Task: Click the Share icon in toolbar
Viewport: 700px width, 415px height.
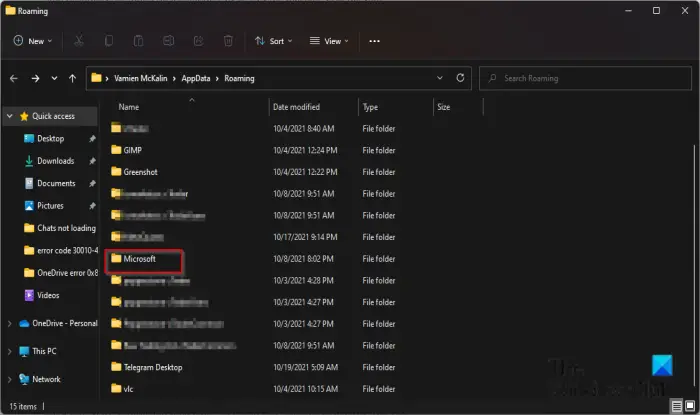Action: [x=198, y=41]
